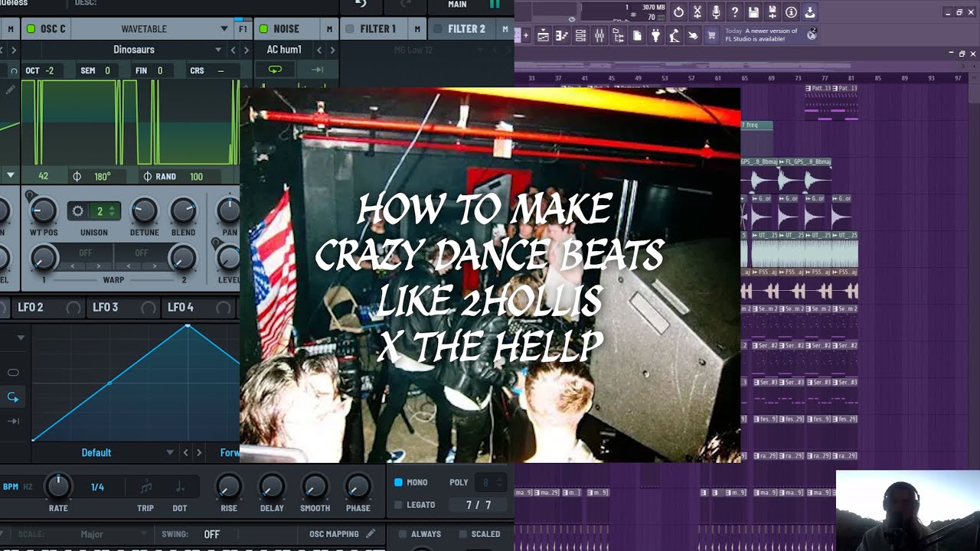Click the DETUNE knob
The height and width of the screenshot is (551, 980).
(145, 210)
